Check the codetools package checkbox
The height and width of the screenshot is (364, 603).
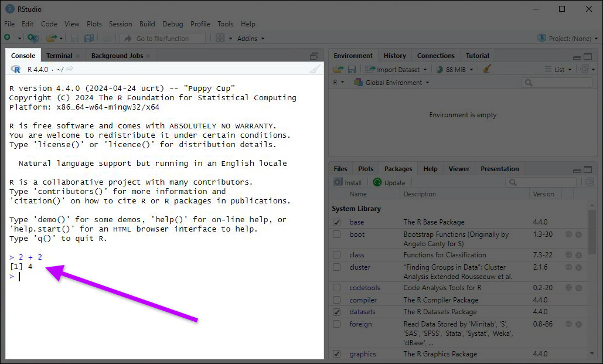337,287
